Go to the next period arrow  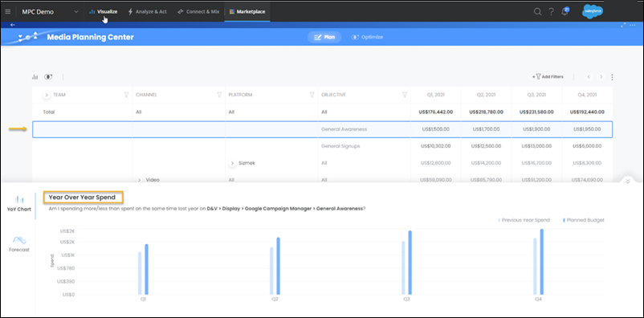[601, 77]
